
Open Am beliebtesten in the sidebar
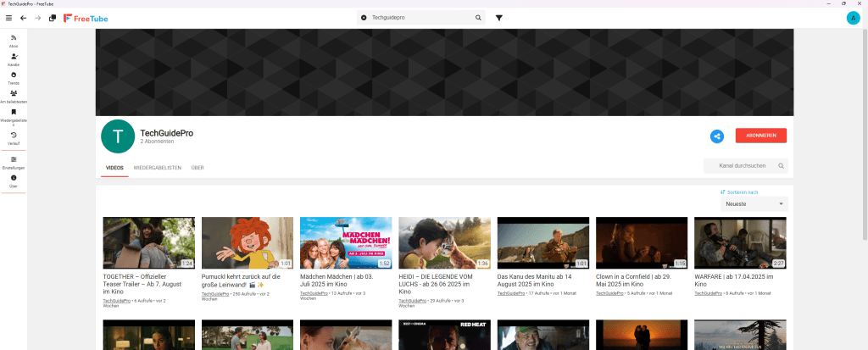click(x=14, y=97)
